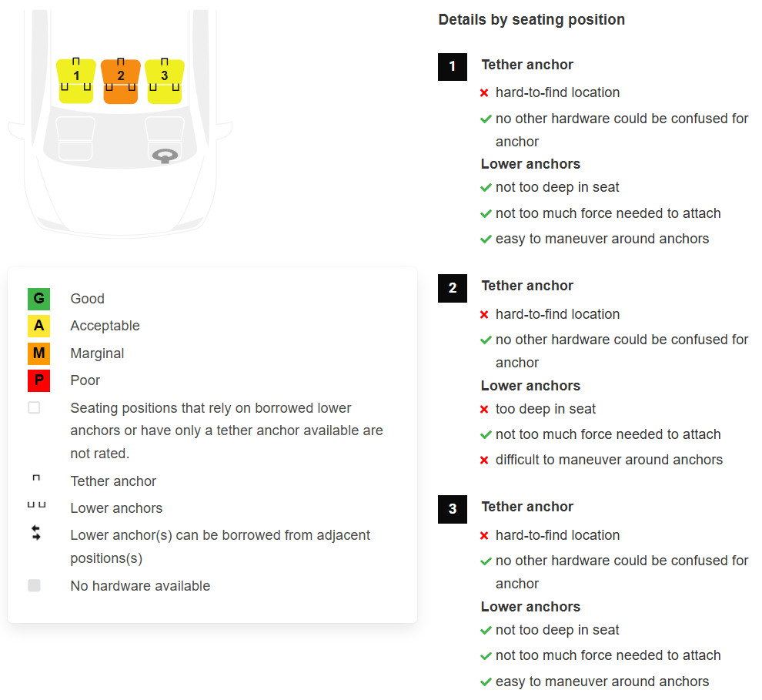
Task: Click the Tether anchor legend symbol
Action: (36, 479)
